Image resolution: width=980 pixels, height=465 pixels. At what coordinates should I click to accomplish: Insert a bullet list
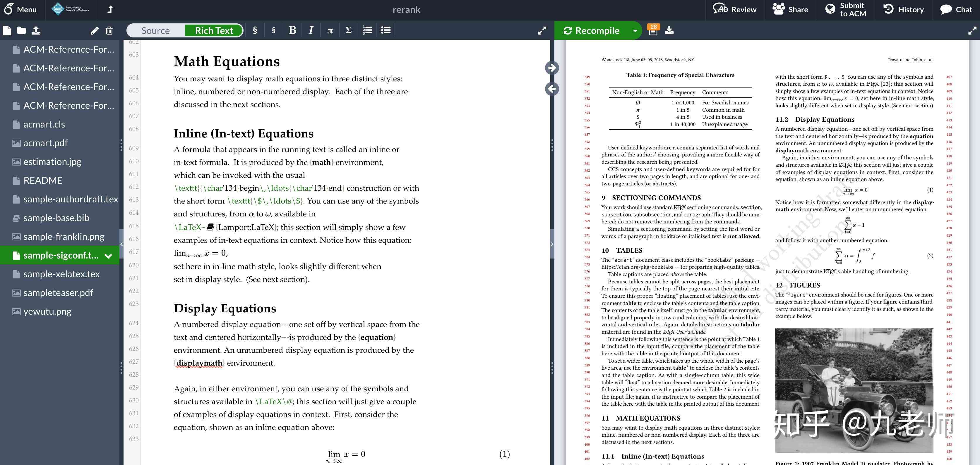coord(386,30)
